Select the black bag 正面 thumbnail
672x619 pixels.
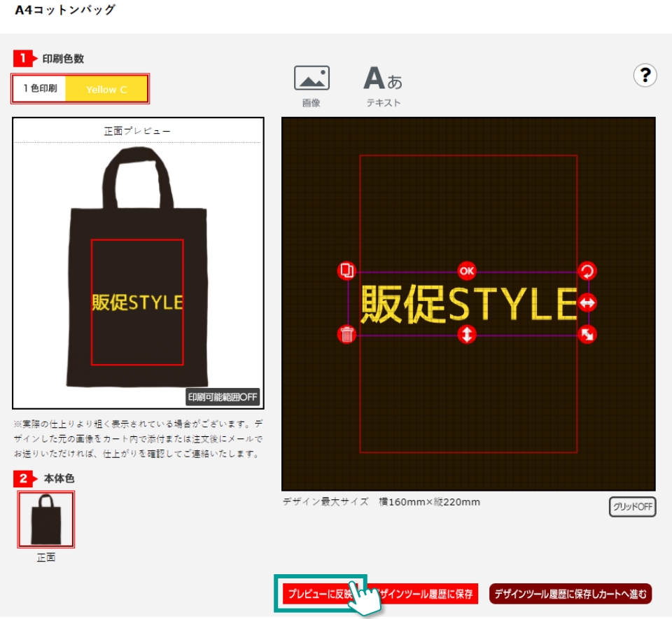(x=46, y=520)
